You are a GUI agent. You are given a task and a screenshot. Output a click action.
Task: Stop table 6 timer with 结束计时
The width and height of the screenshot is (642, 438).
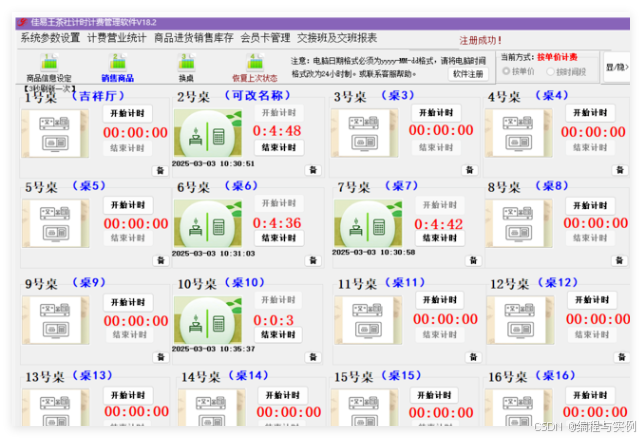pos(279,238)
